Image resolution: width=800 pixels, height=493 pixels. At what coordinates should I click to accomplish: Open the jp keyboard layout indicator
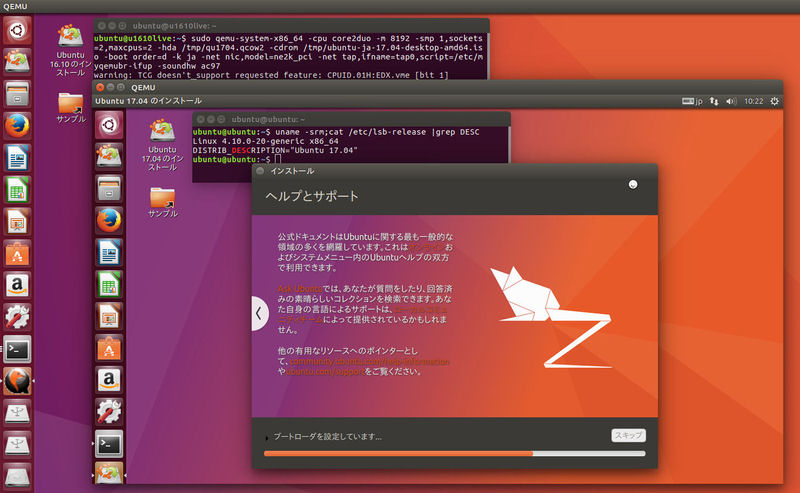[x=692, y=101]
